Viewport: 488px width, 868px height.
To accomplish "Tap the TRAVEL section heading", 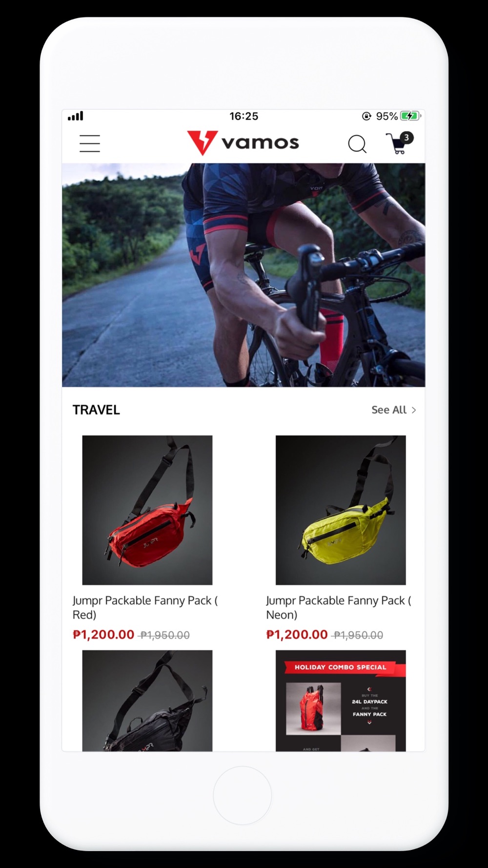I will click(x=96, y=410).
